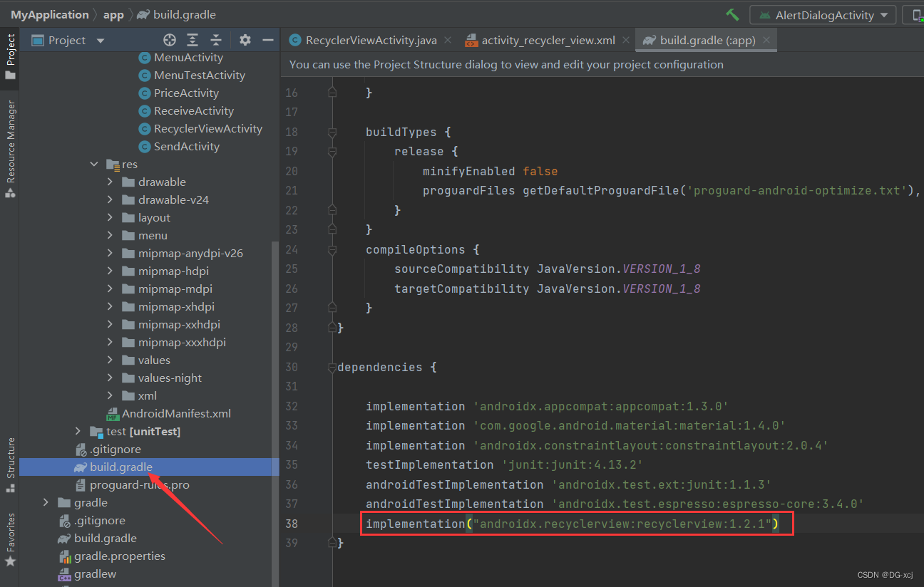Open the Project panel settings gear
Viewport: 924px width, 587px height.
[245, 40]
